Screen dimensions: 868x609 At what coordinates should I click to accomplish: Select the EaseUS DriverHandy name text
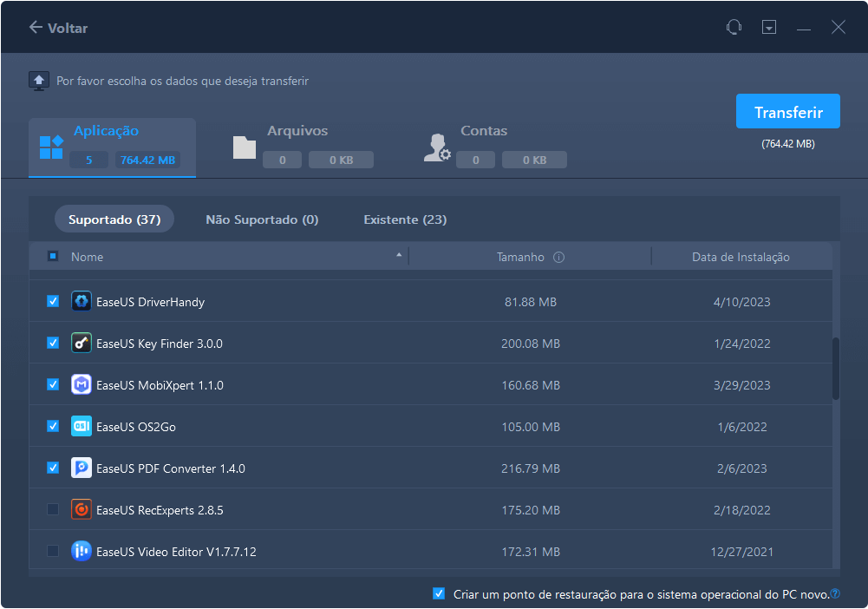click(x=150, y=302)
